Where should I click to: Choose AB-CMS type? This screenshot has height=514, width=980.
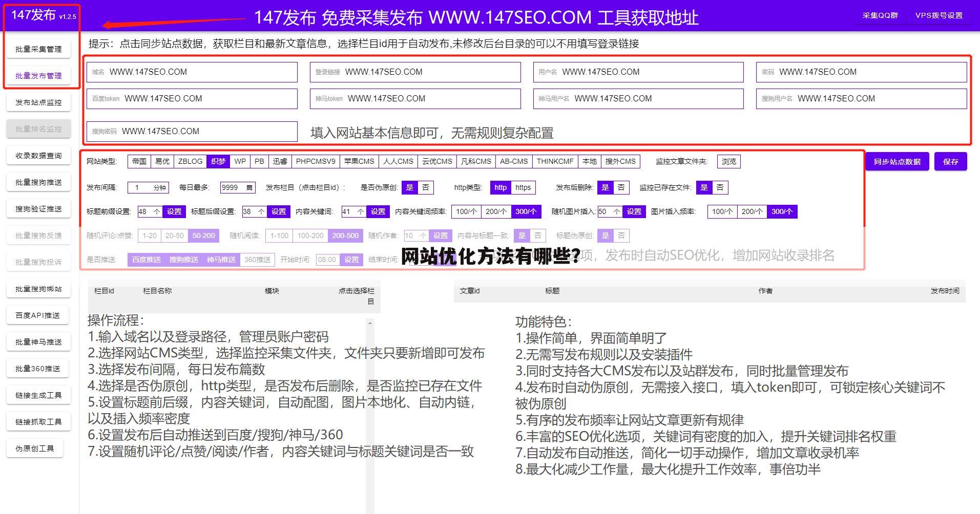click(x=514, y=161)
